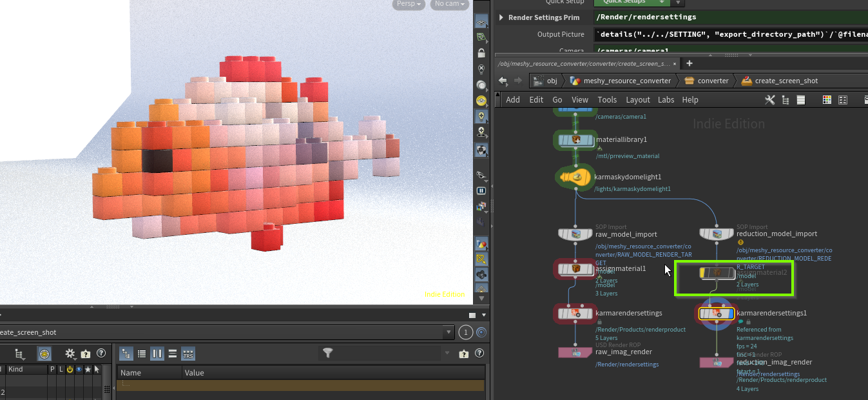Image resolution: width=868 pixels, height=400 pixels.
Task: Toggle the blue target follow-selection icon
Action: pos(481,333)
